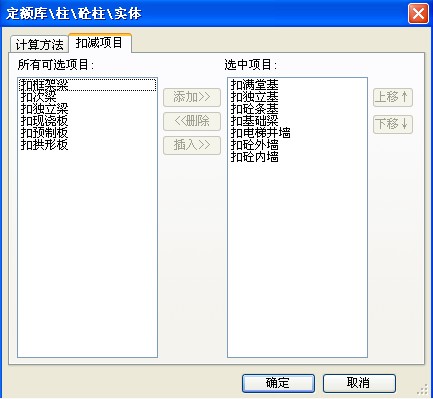Click the resize grip at dialog corner
This screenshot has width=433, height=399.
click(x=423, y=390)
